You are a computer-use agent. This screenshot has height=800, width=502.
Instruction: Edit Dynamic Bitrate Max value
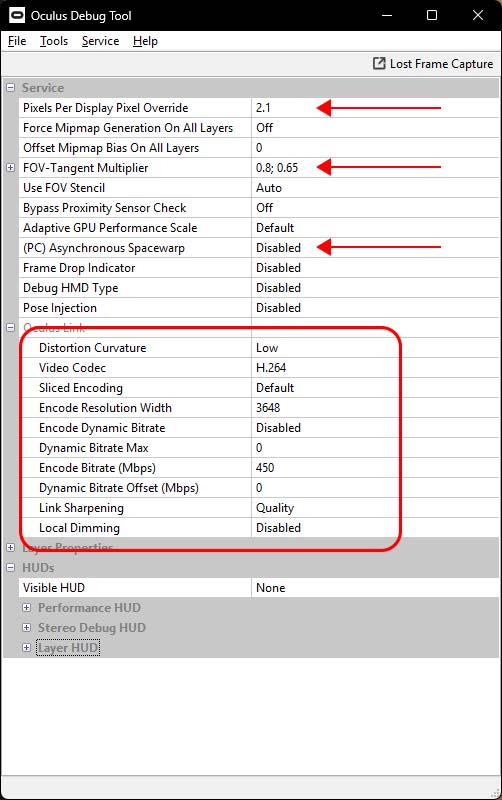click(375, 447)
